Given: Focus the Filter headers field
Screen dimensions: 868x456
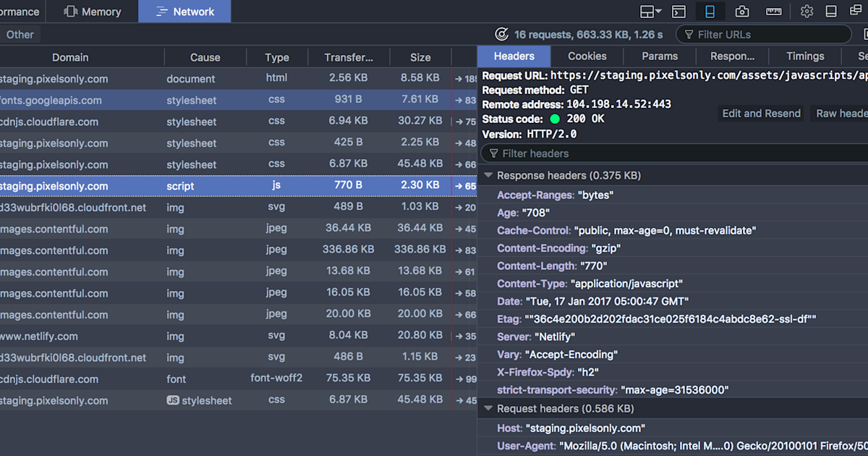Looking at the screenshot, I should point(674,153).
